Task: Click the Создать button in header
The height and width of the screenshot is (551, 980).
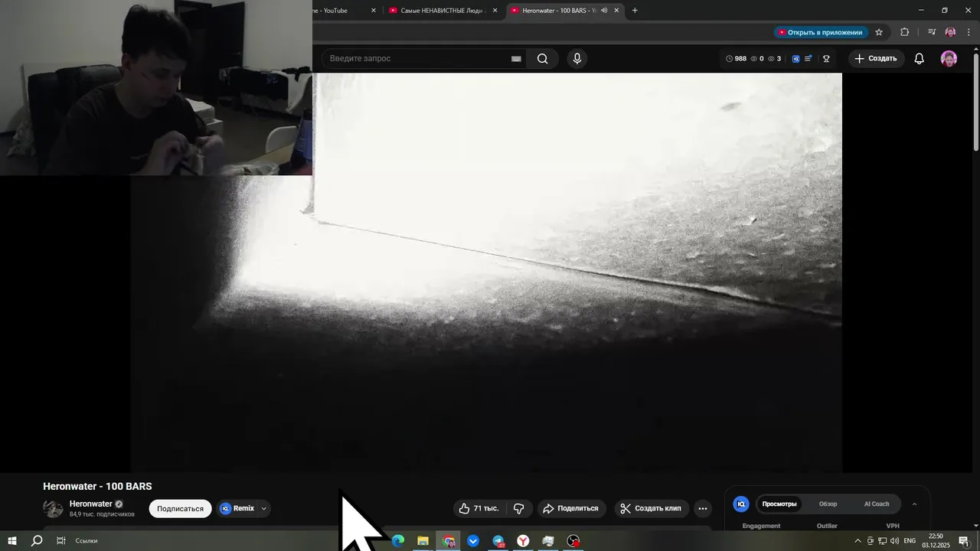Action: point(876,59)
